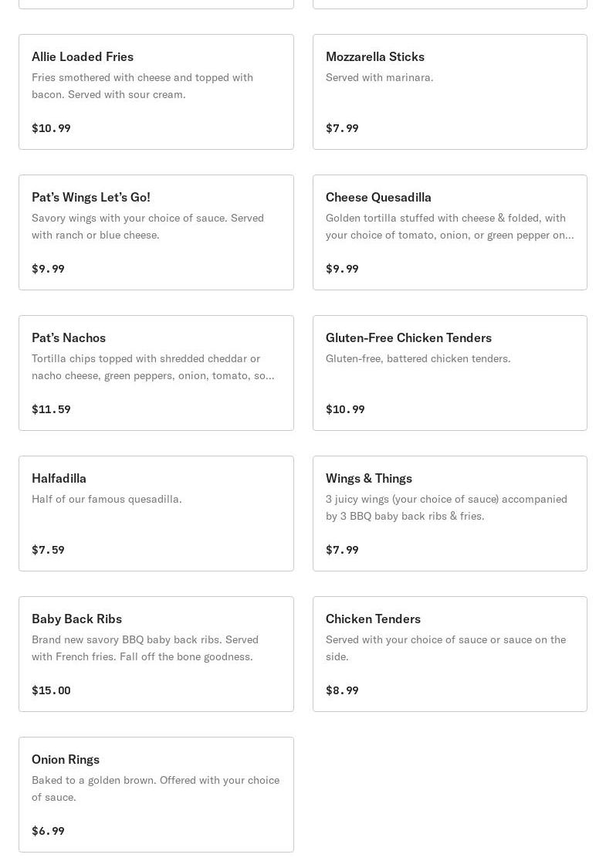Select the Chicken Tenders card
This screenshot has height=868, width=606.
450,654
